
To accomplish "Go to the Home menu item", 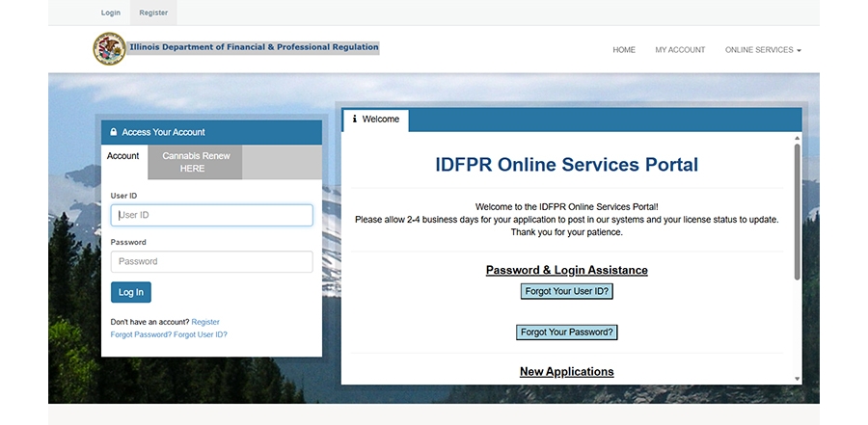I will 624,50.
